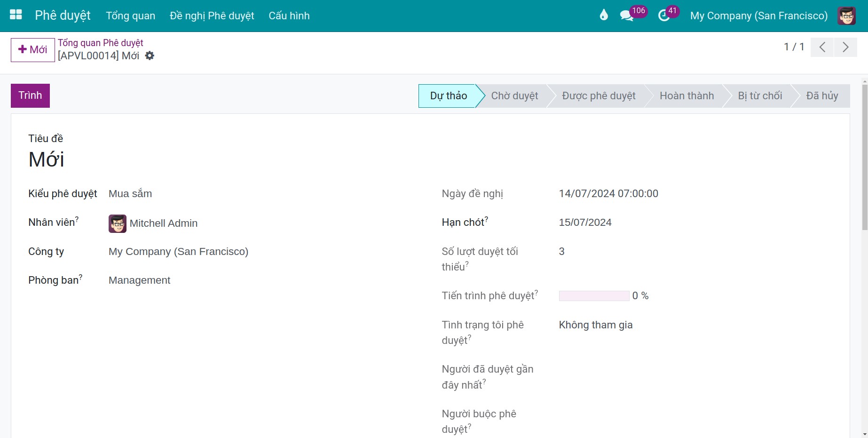Image resolution: width=868 pixels, height=438 pixels.
Task: Open the Phòng ban field Management
Action: (x=139, y=280)
